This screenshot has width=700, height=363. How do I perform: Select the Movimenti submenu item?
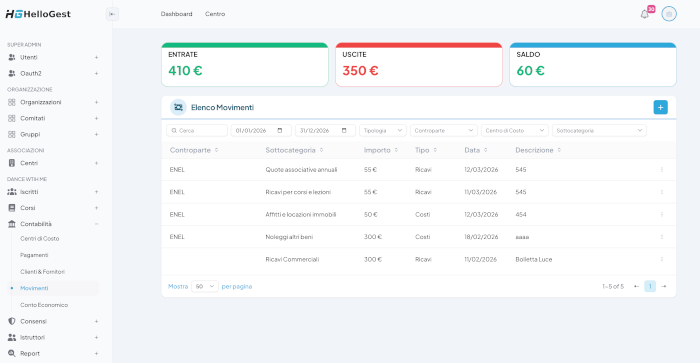coord(34,288)
